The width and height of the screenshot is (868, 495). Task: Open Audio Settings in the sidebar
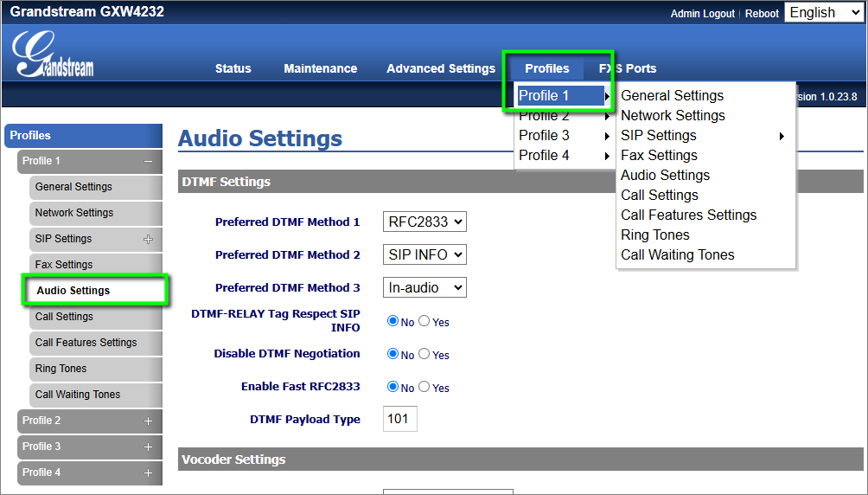tap(95, 291)
